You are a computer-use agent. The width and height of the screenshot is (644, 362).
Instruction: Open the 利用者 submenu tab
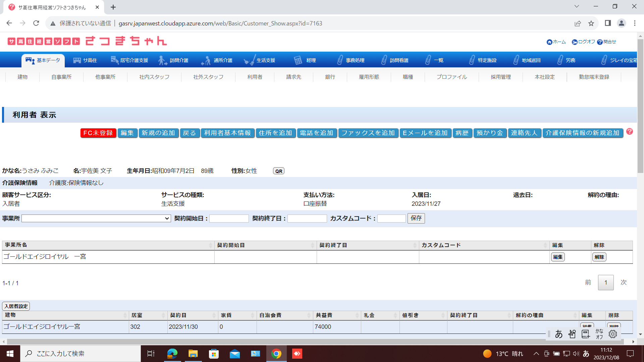[x=255, y=77]
